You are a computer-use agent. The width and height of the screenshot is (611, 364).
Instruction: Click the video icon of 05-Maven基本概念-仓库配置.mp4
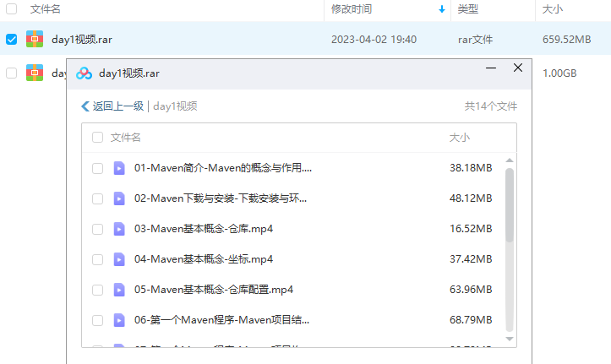pyautogui.click(x=119, y=290)
